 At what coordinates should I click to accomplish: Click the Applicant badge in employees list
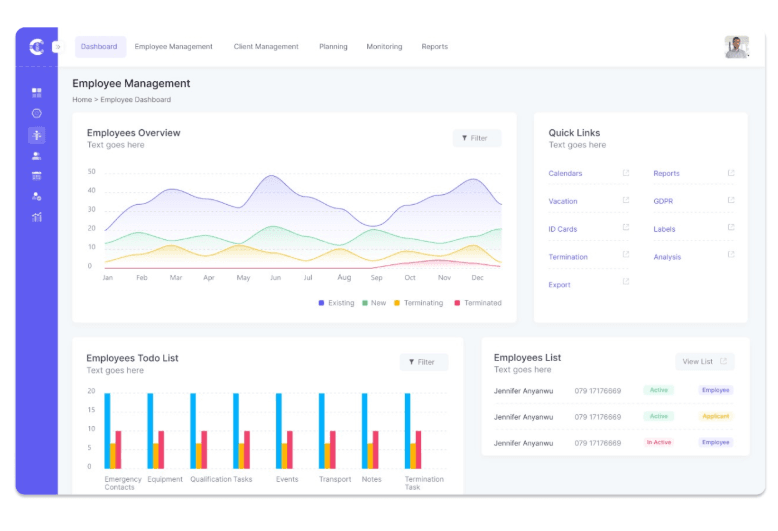[715, 416]
